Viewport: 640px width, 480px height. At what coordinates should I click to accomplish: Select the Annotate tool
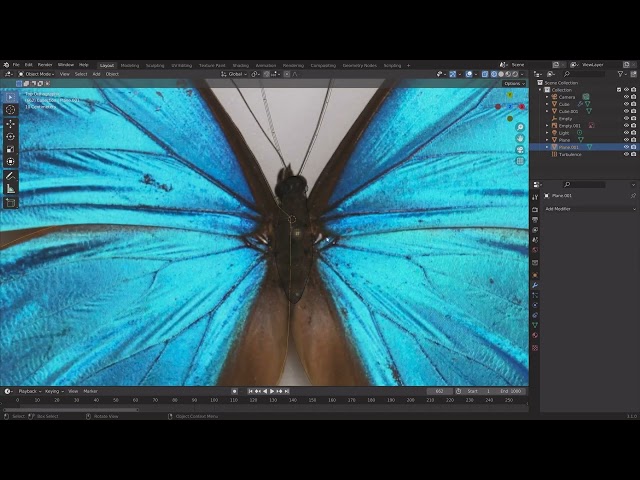point(11,176)
